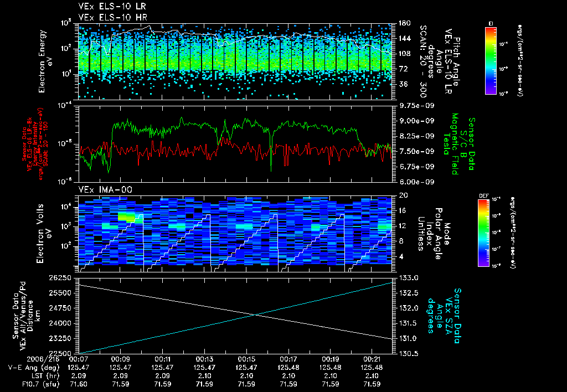Click the '00:07' time tick label
Screen dimensions: 567x392
(x=79, y=359)
